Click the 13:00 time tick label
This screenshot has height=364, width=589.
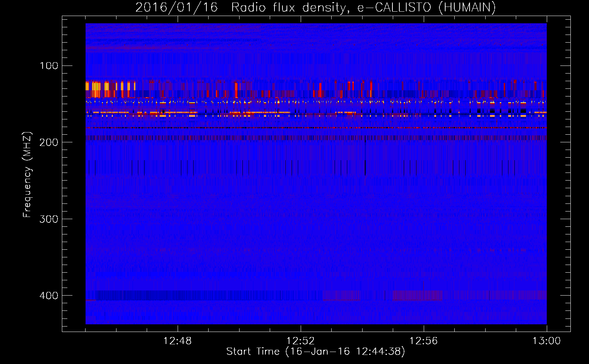pyautogui.click(x=546, y=341)
